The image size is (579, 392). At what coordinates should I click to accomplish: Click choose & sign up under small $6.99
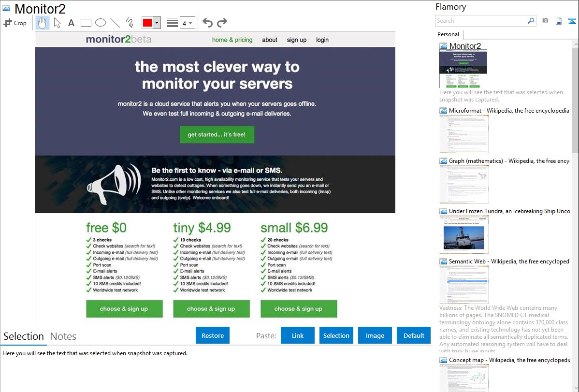(298, 308)
